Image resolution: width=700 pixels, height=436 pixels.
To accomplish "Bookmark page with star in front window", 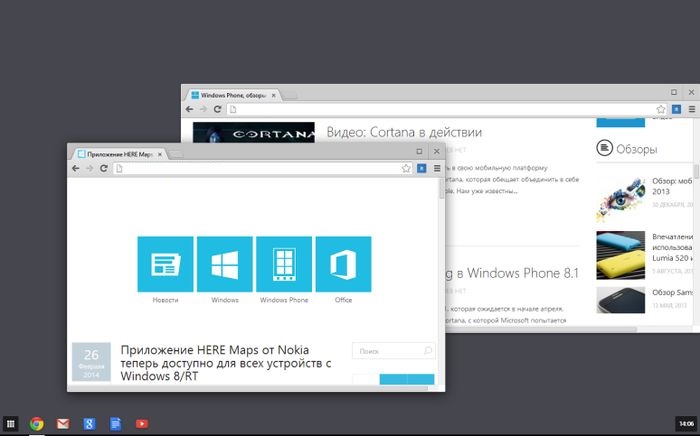I will pyautogui.click(x=406, y=169).
